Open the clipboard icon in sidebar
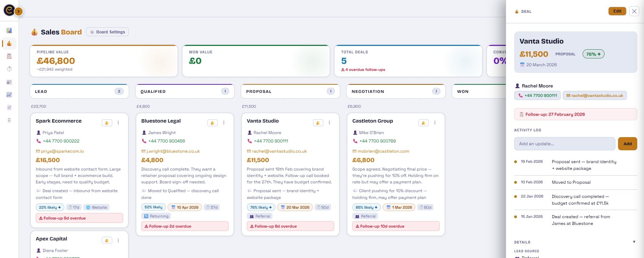The width and height of the screenshot is (644, 258). click(9, 56)
